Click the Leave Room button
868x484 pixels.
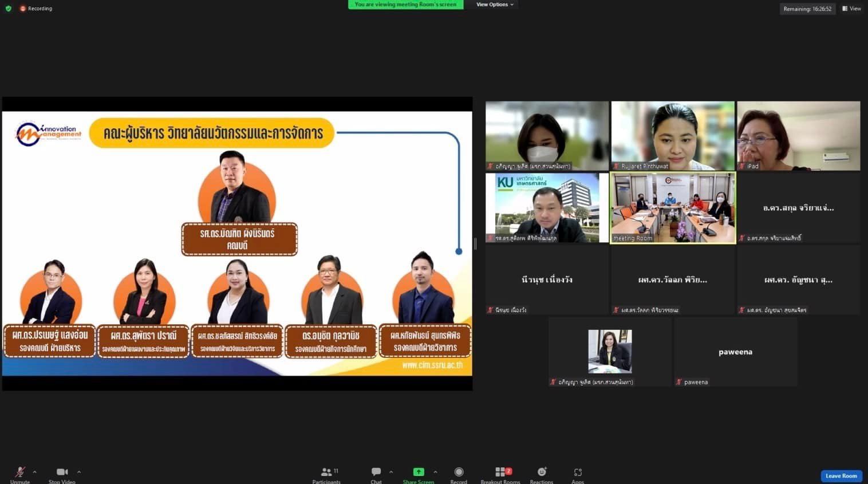tap(841, 476)
